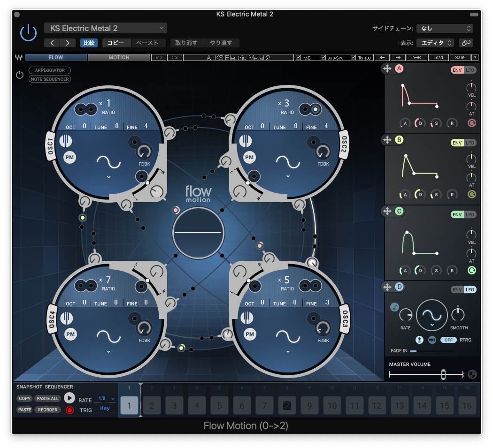
Task: Click modulator A retrigger loop icon
Action: [x=471, y=123]
